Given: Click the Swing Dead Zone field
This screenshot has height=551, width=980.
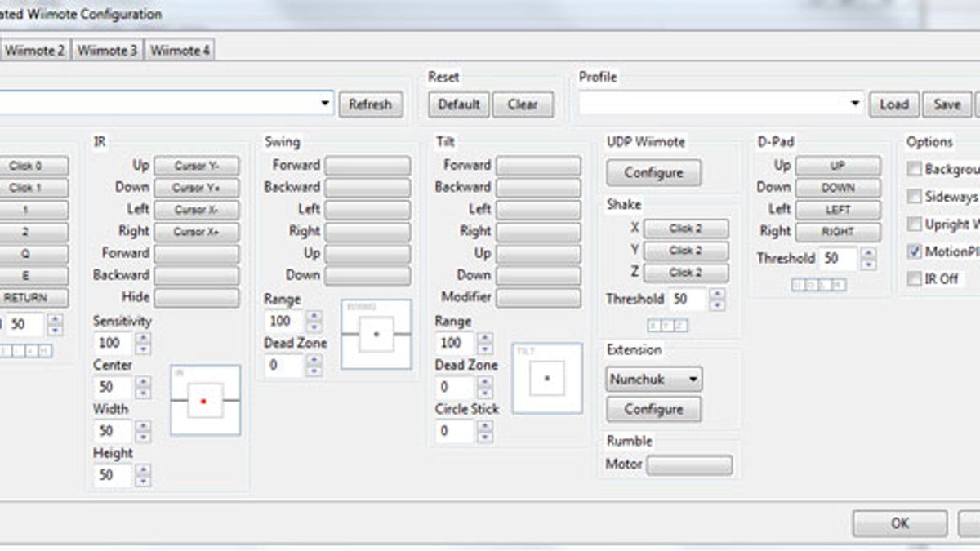Looking at the screenshot, I should click(284, 365).
